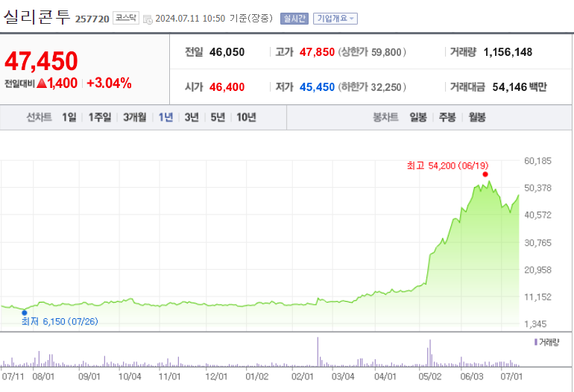This screenshot has height=392, width=574.
Task: Click the high price 47,850
Action: 317,52
